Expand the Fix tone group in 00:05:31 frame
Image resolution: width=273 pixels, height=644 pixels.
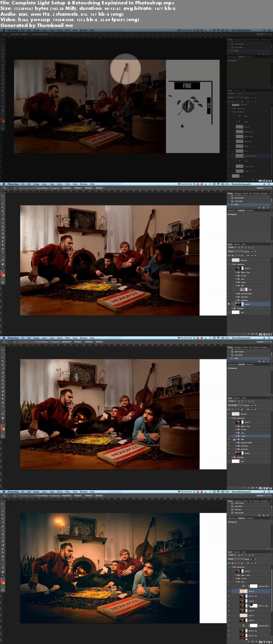pyautogui.click(x=236, y=276)
